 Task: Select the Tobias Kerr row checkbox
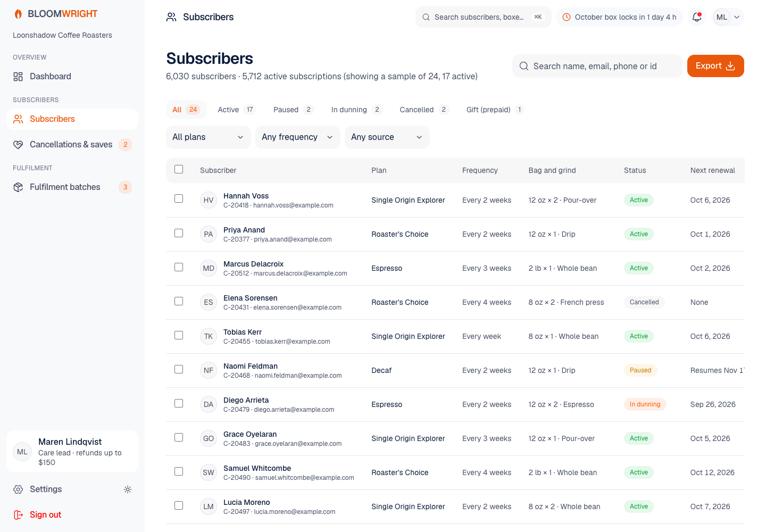pyautogui.click(x=179, y=335)
